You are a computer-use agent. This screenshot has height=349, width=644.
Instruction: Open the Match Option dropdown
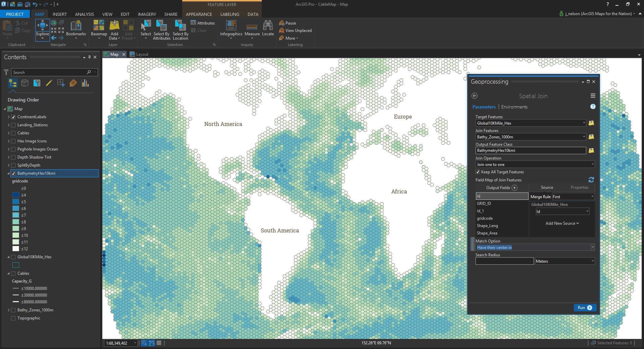point(592,248)
